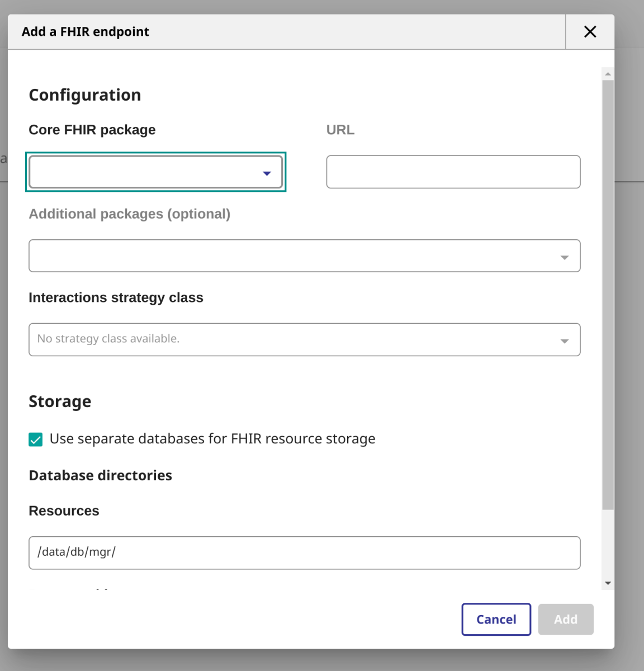
Task: Click the Additional packages (optional) label
Action: tap(130, 214)
